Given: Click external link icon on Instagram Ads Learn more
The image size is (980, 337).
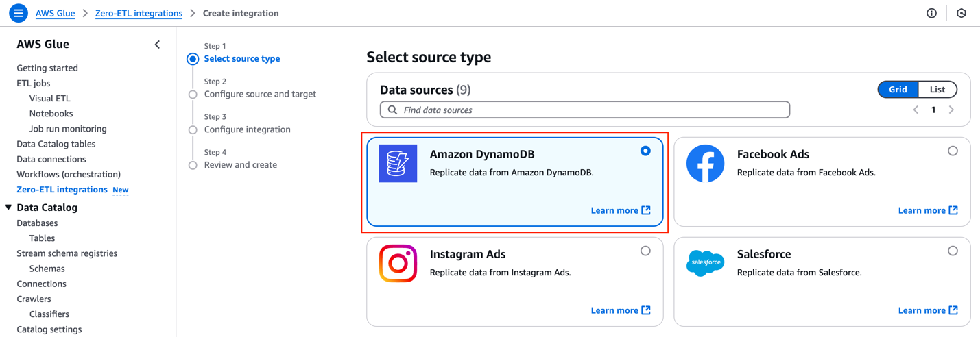Looking at the screenshot, I should (646, 310).
